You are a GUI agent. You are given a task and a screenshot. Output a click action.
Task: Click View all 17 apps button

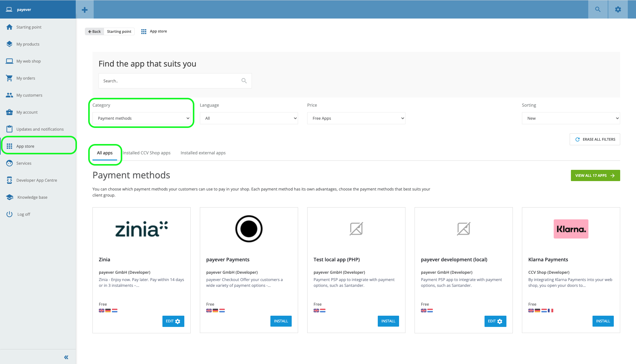pyautogui.click(x=596, y=176)
